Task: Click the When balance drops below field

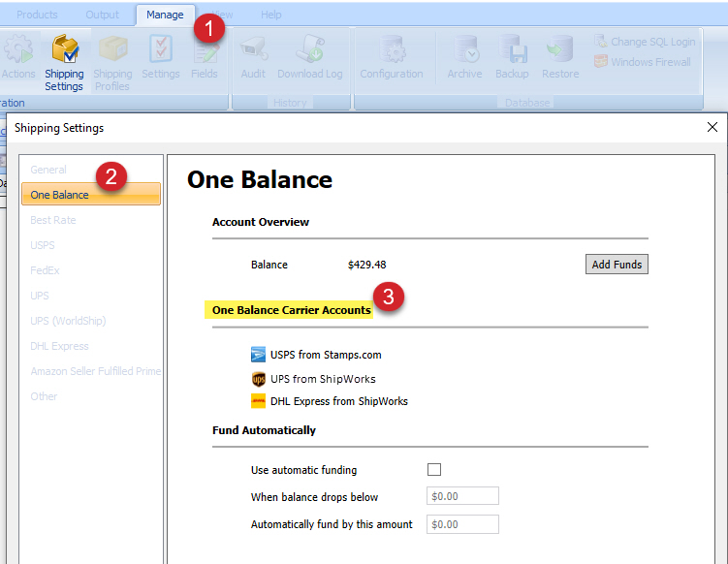Action: pyautogui.click(x=462, y=496)
